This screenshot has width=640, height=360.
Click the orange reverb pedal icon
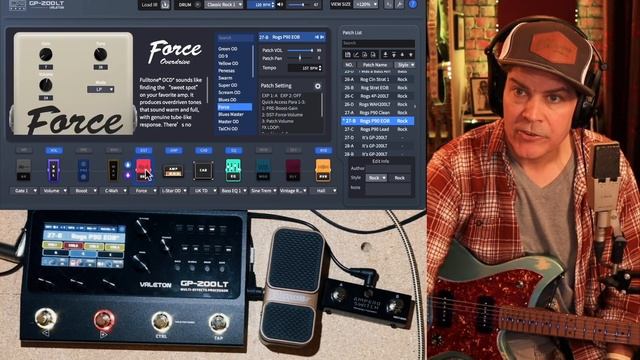tap(323, 170)
